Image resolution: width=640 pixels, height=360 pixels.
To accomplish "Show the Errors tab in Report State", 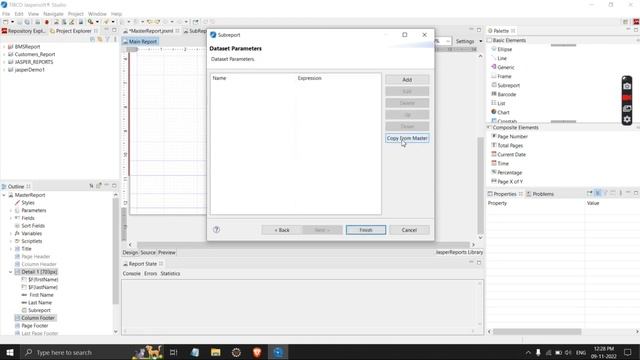I will [x=150, y=273].
